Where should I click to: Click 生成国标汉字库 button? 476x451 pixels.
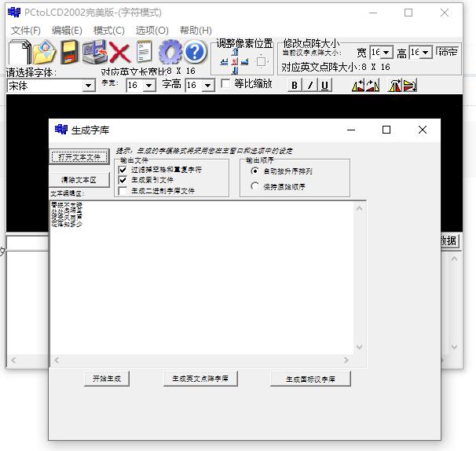310,379
